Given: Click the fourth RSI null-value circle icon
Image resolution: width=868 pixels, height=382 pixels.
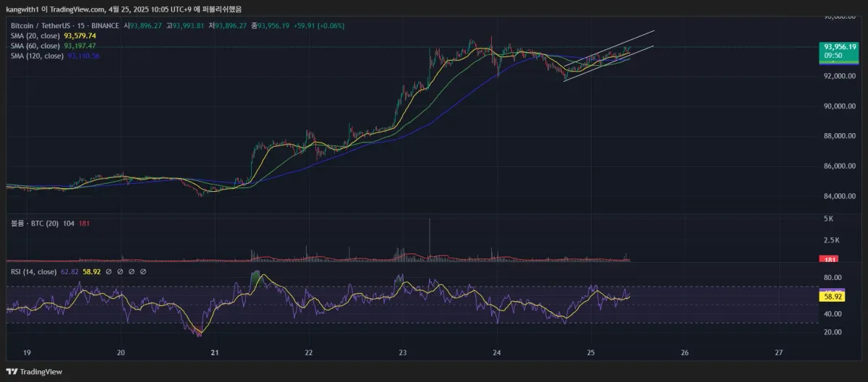Looking at the screenshot, I should [142, 272].
